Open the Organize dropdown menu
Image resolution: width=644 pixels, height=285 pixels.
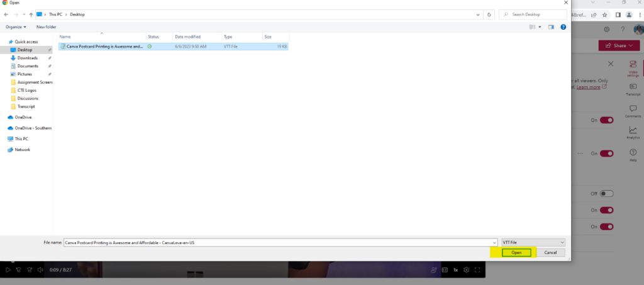pos(16,27)
